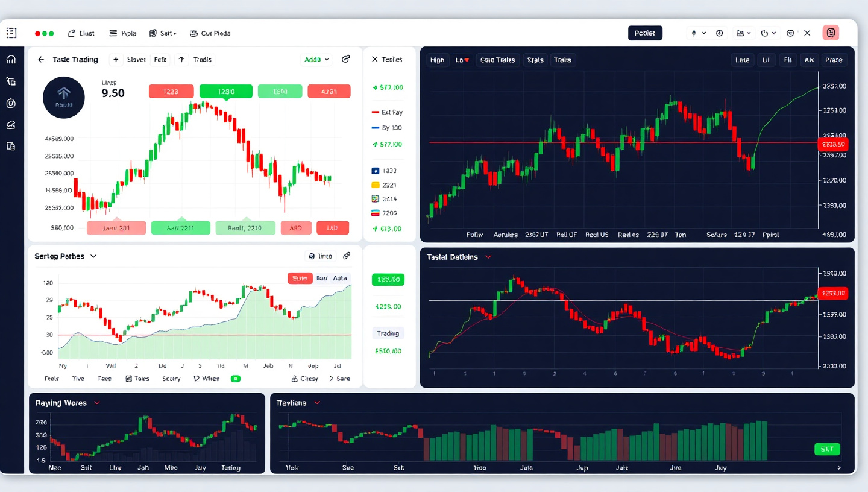This screenshot has height=492, width=868.
Task: Enable the Auto option in the middle chart
Action: click(x=339, y=278)
